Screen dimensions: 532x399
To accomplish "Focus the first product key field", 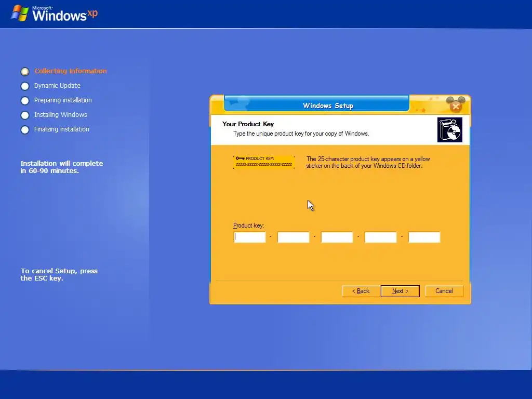I will click(x=250, y=237).
